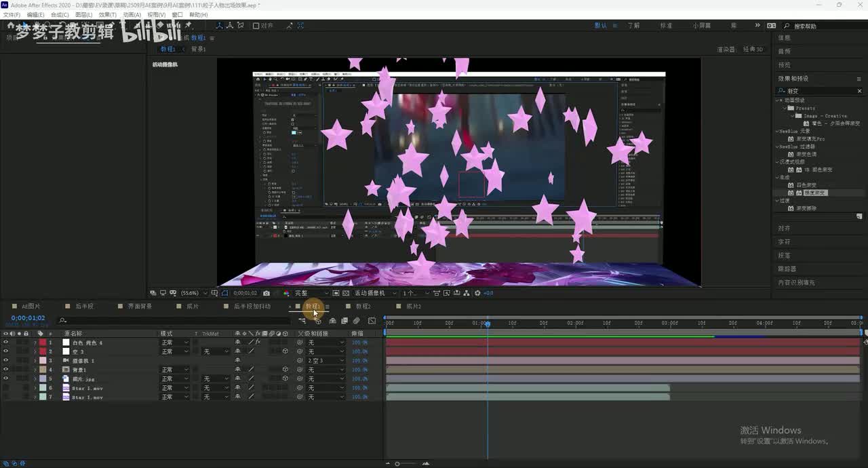This screenshot has width=868, height=468.
Task: Click the parent pick whip of layer 6
Action: (300, 388)
